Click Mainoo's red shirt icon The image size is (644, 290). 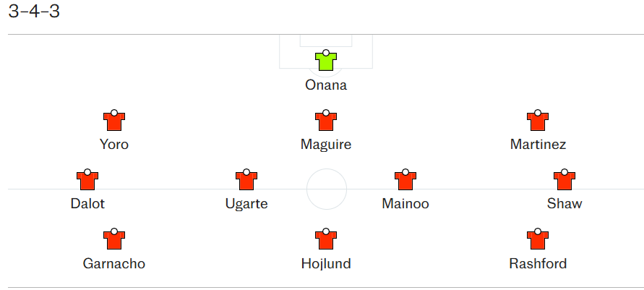(405, 180)
